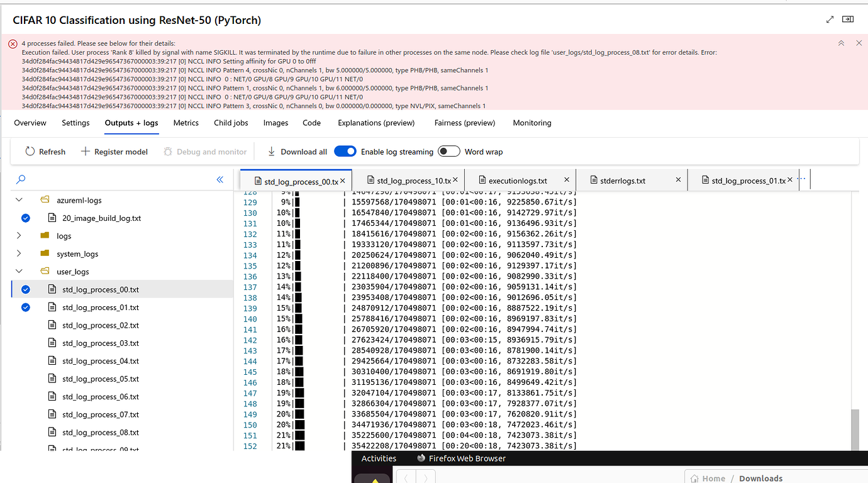This screenshot has height=483, width=868.
Task: Click the Download all arrow icon
Action: pyautogui.click(x=272, y=152)
